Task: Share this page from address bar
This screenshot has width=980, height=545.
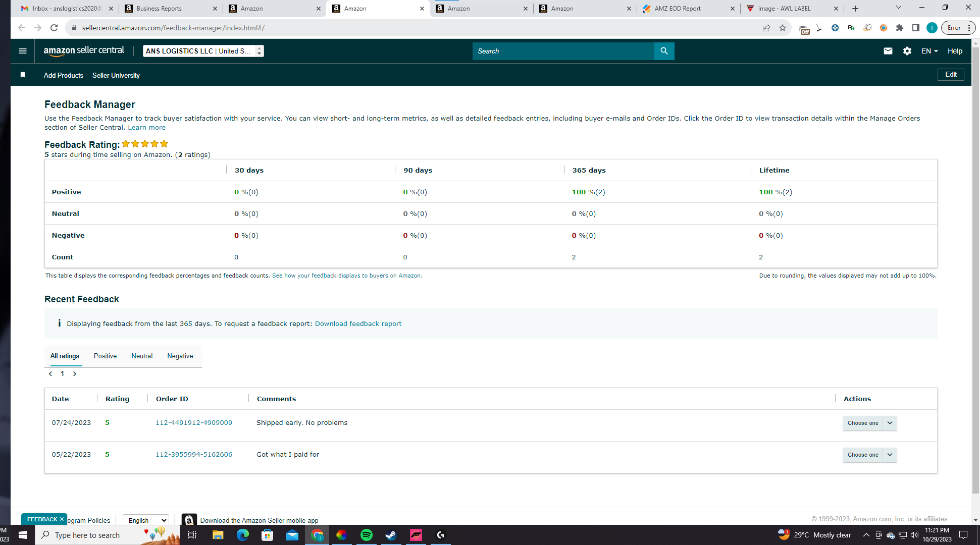Action: [766, 28]
